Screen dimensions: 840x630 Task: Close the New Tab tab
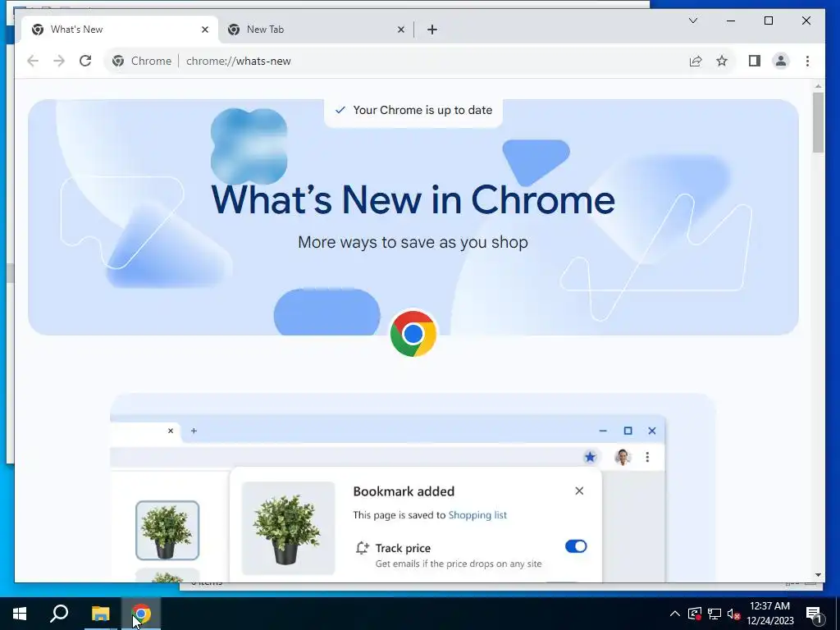coord(400,30)
